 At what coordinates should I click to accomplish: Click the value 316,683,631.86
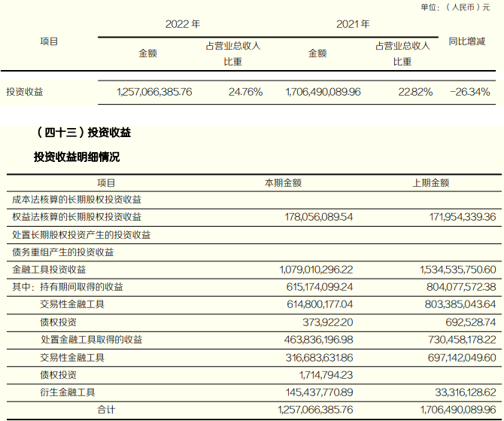[x=319, y=358]
